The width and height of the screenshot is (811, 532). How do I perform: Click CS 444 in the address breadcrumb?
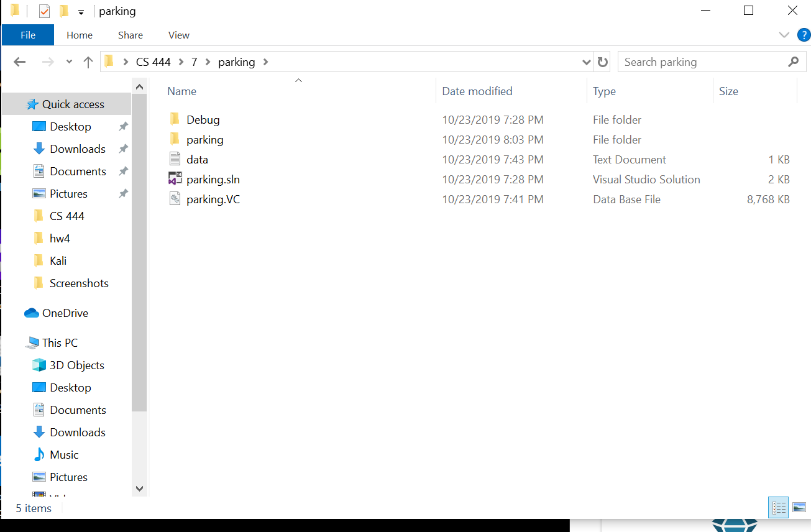153,62
